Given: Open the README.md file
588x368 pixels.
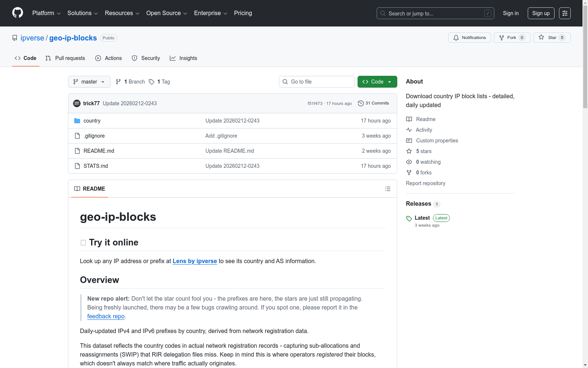Looking at the screenshot, I should pyautogui.click(x=99, y=151).
